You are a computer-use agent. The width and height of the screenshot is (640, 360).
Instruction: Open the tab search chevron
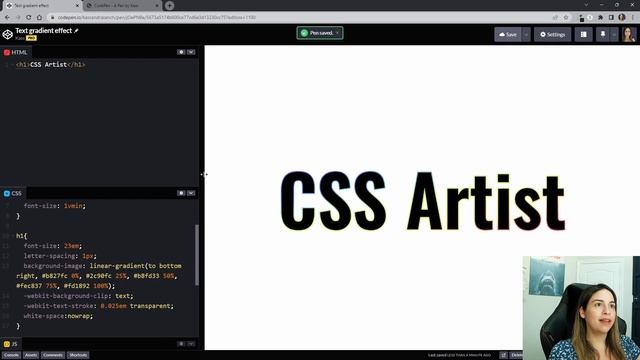(586, 5)
